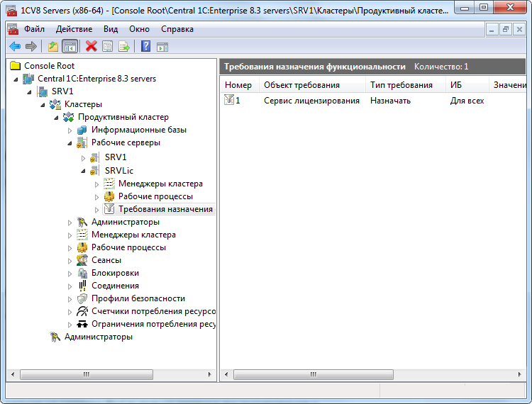The height and width of the screenshot is (404, 532).
Task: Select the Сеансы tree node
Action: tap(106, 260)
